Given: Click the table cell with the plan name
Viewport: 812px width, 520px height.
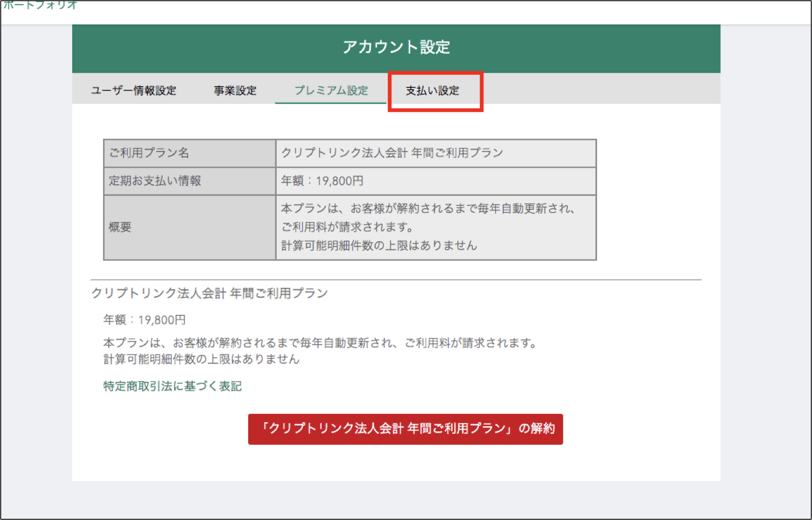Looking at the screenshot, I should (436, 153).
